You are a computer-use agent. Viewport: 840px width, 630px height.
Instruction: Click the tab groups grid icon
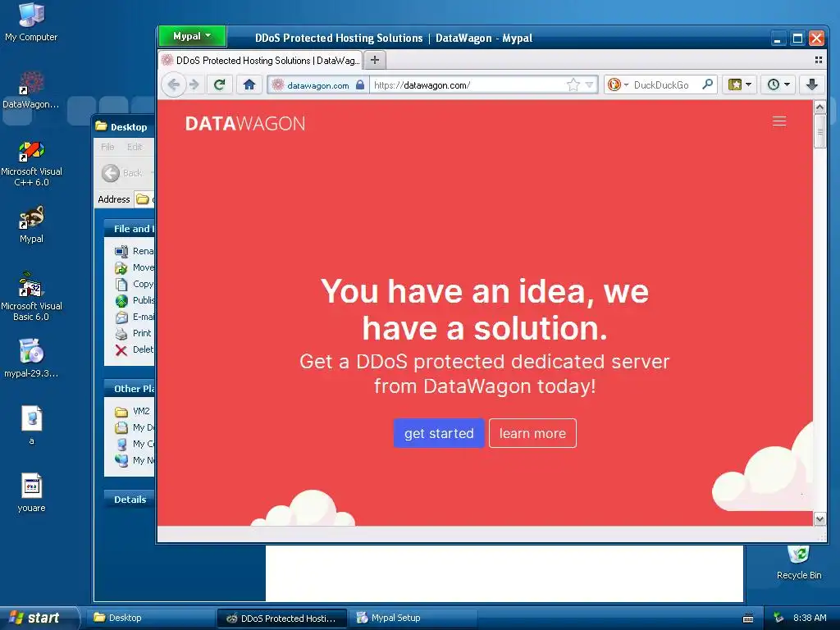point(818,60)
